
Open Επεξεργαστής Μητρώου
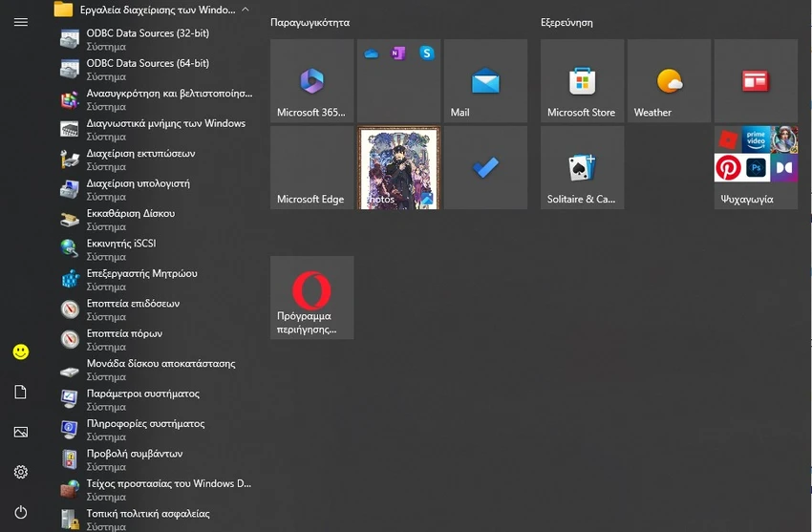156,280
